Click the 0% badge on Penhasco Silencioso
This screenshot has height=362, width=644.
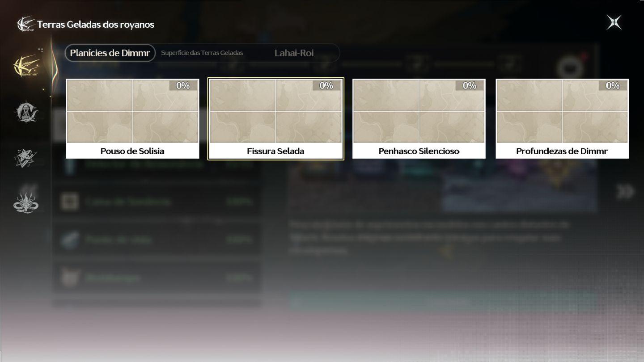tap(470, 85)
